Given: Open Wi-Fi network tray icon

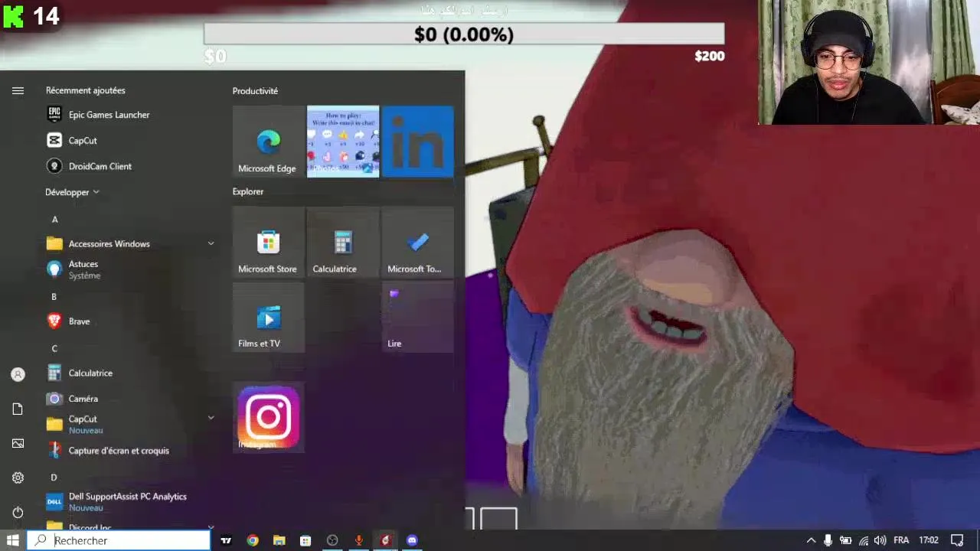Looking at the screenshot, I should click(x=864, y=540).
